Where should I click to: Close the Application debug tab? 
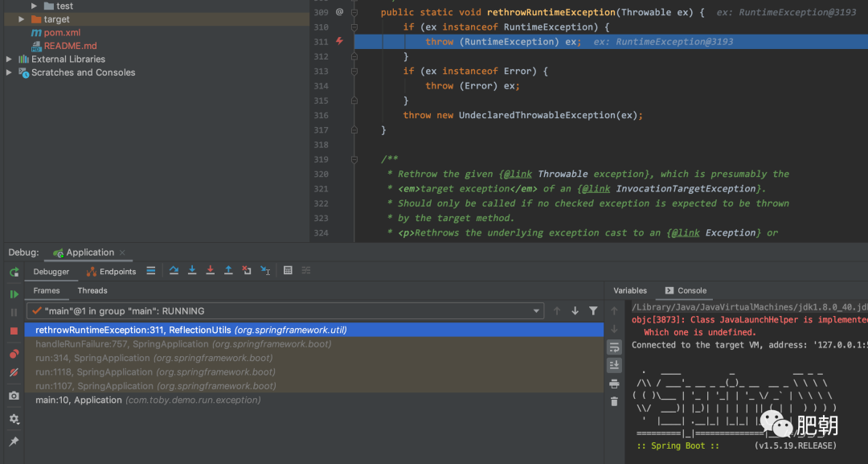[x=122, y=253]
